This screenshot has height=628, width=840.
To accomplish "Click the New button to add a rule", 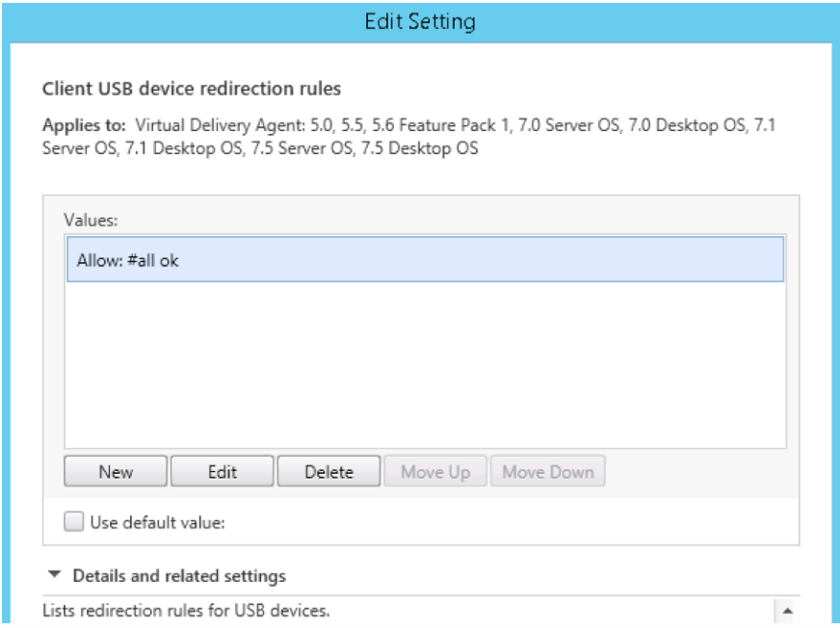I will [116, 472].
